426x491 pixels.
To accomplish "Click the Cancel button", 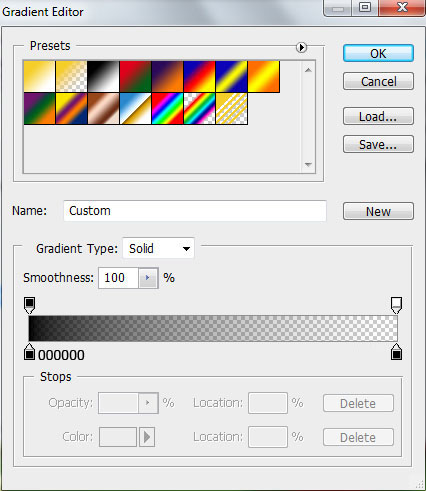I will coord(378,81).
